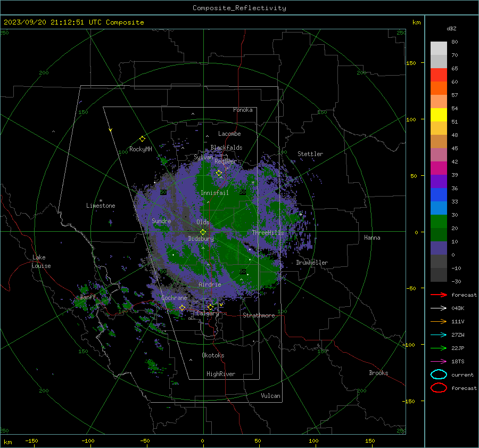Click the Innisfail city label
The width and height of the screenshot is (479, 448).
coord(214,193)
